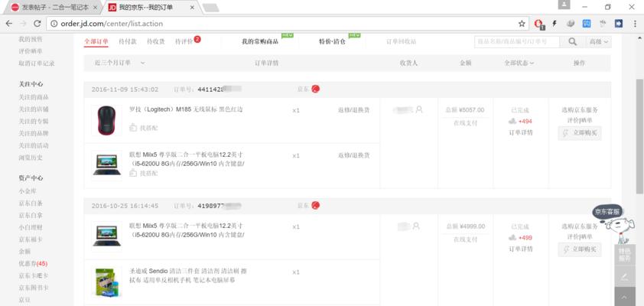644x306 pixels.
Task: View site information icon in address bar
Action: [x=54, y=24]
